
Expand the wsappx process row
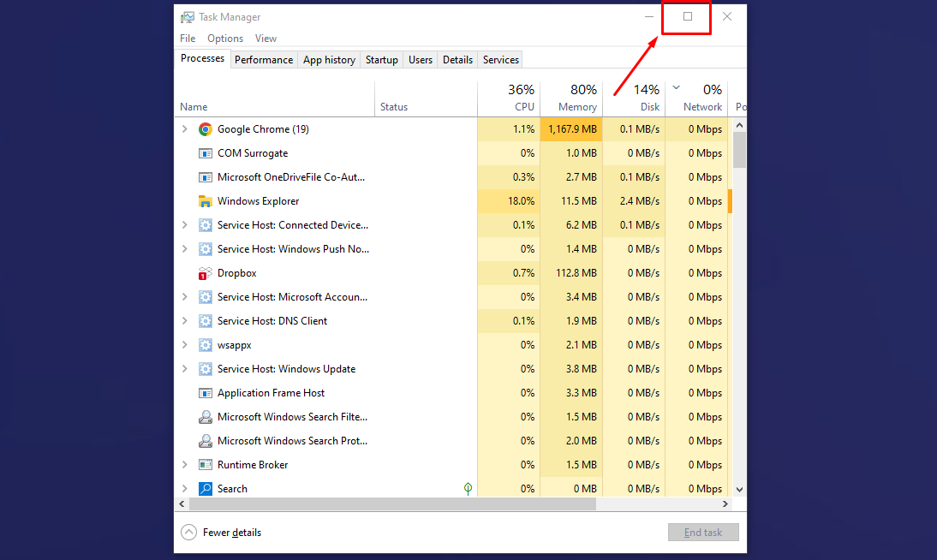pyautogui.click(x=185, y=345)
